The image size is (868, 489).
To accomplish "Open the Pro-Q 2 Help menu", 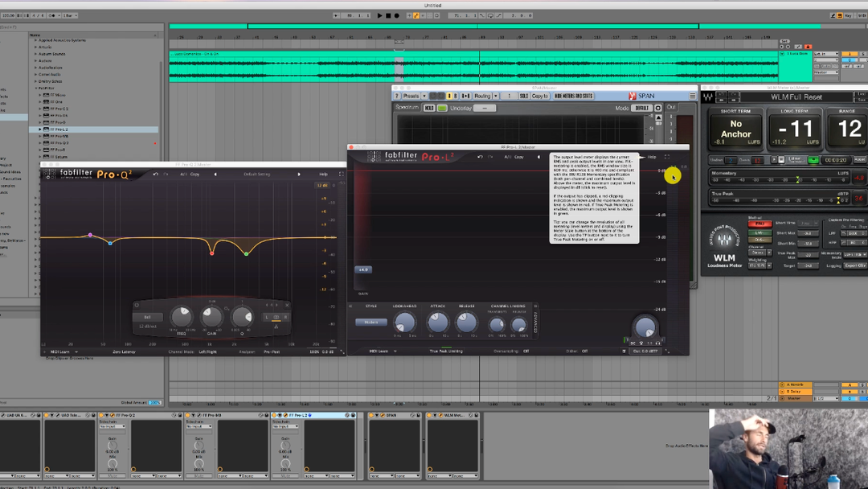I will click(323, 174).
